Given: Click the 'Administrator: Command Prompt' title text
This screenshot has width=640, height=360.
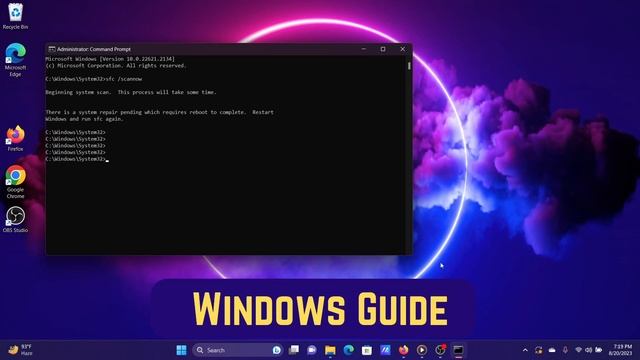Looking at the screenshot, I should 94,49.
